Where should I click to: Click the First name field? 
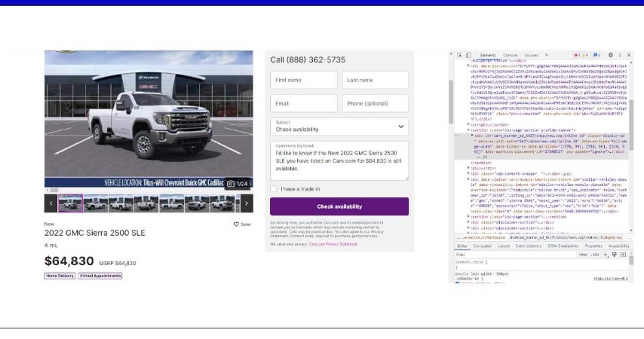[x=303, y=80]
